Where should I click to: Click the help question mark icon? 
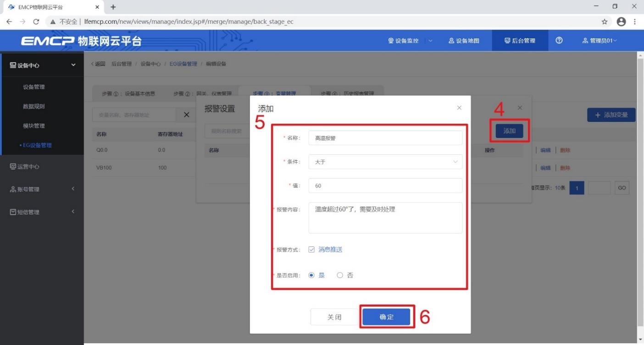[x=559, y=41]
